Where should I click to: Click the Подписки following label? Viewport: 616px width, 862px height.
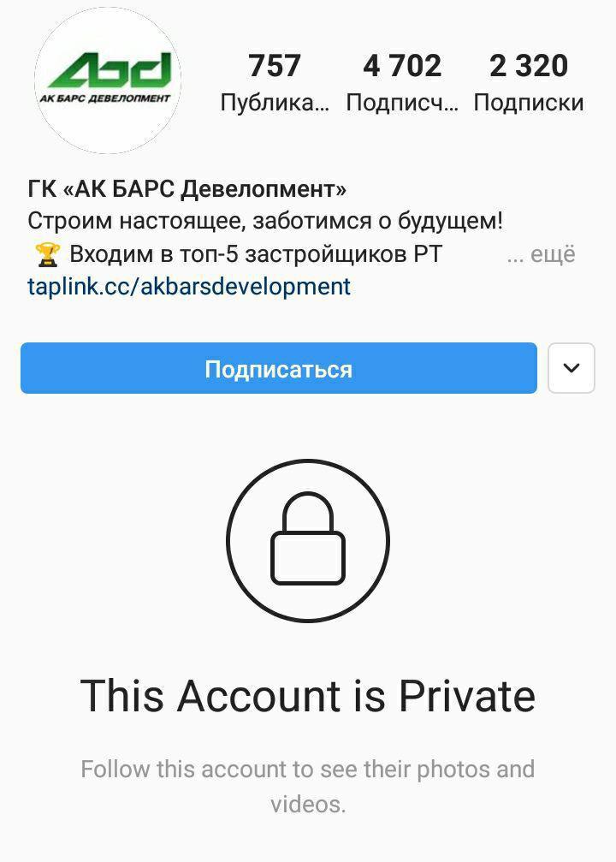tap(529, 103)
